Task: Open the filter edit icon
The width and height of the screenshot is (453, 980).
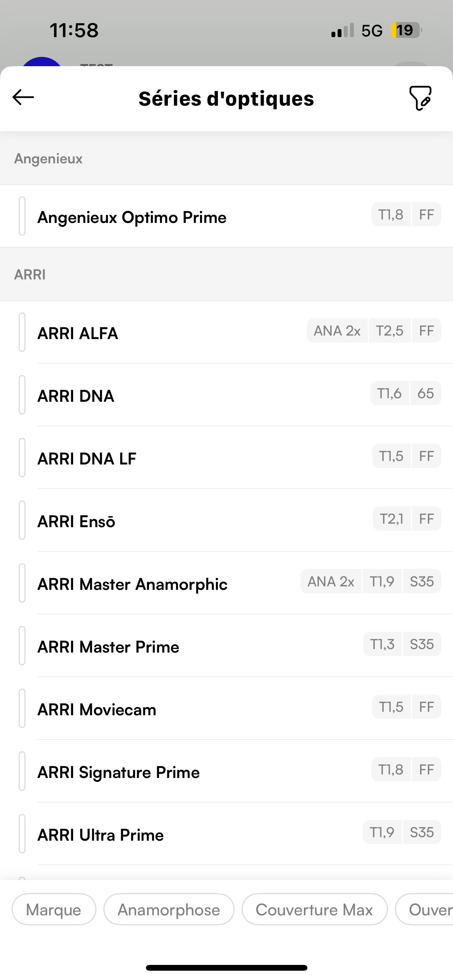Action: tap(420, 98)
